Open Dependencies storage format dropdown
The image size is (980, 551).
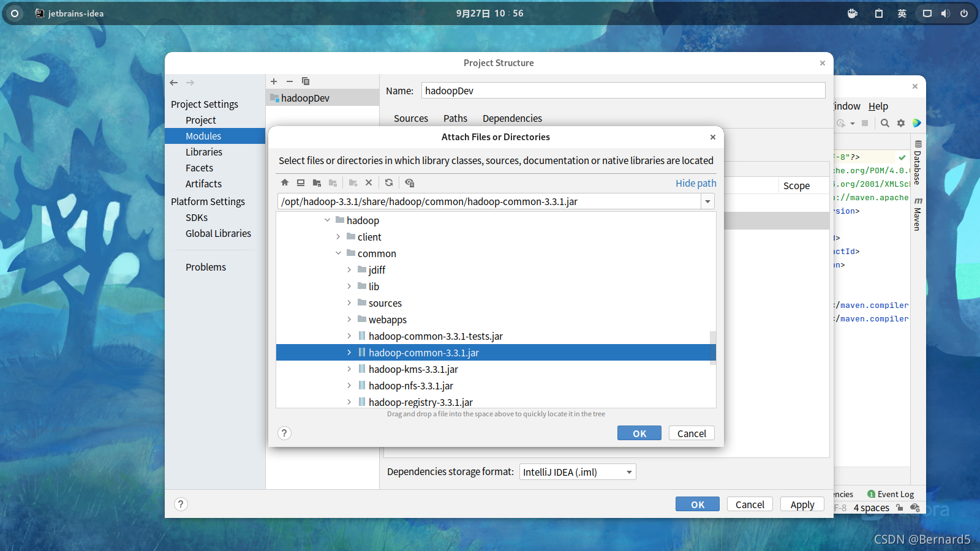578,472
